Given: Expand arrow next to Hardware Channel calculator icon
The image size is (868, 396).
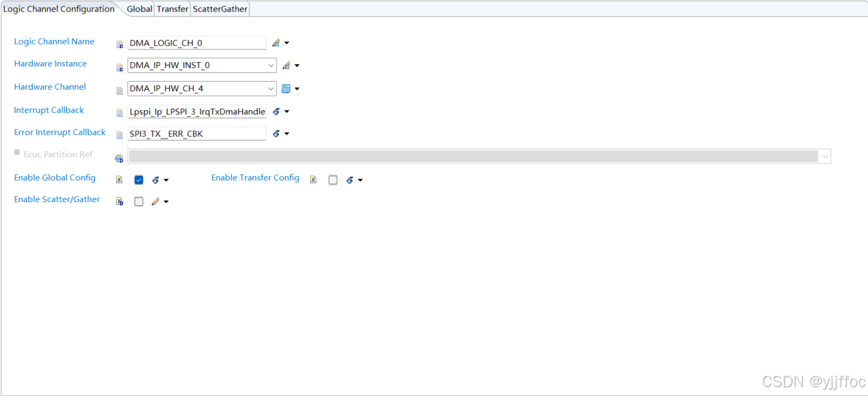Looking at the screenshot, I should (x=297, y=89).
